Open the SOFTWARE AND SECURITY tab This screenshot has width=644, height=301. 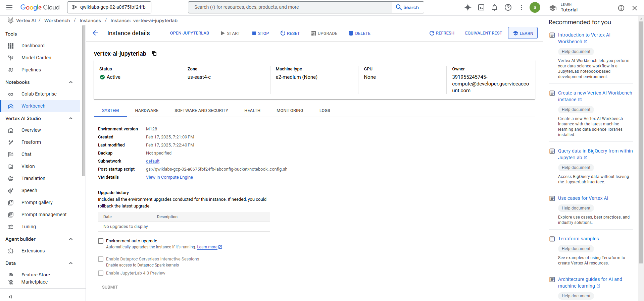(x=201, y=110)
